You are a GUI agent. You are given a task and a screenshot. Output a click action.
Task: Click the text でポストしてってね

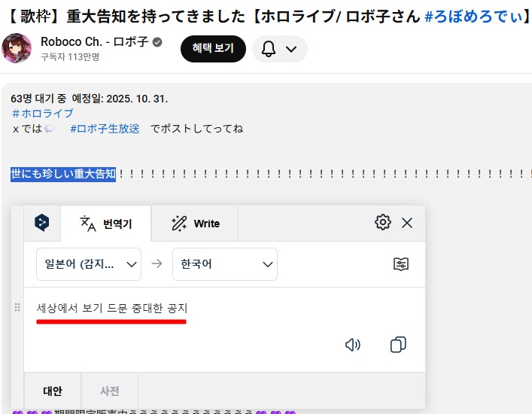pos(197,129)
